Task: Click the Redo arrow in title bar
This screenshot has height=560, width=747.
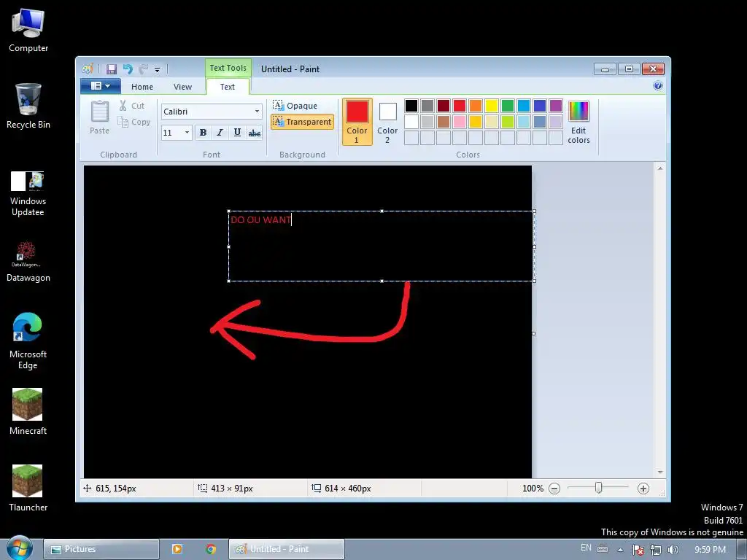Action: 143,69
